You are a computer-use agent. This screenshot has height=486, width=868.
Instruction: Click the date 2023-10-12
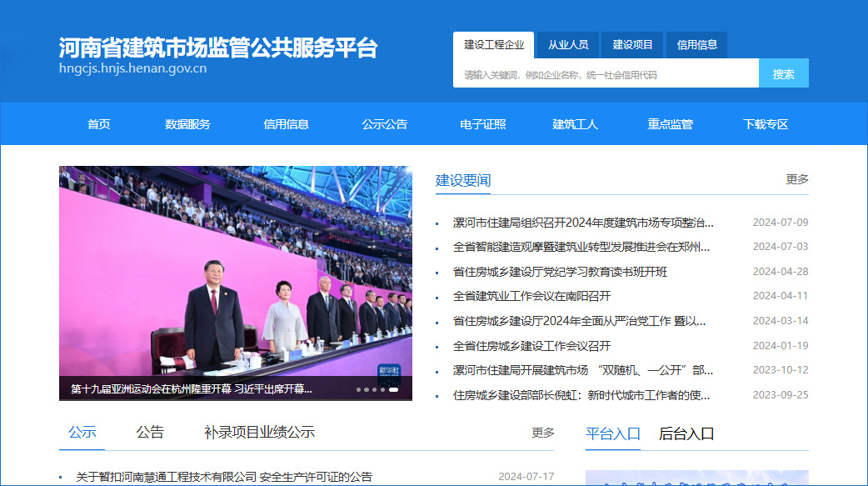(x=781, y=370)
